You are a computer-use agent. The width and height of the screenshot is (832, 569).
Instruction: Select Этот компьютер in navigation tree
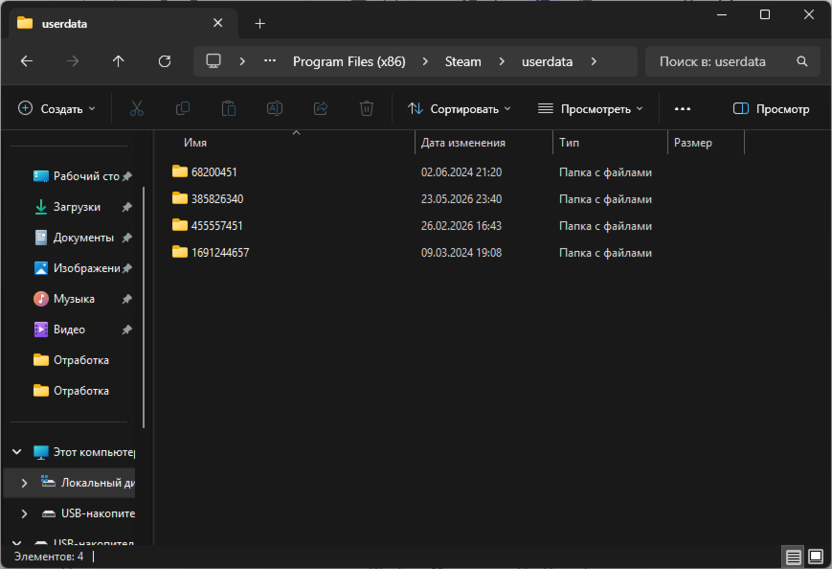(x=83, y=452)
